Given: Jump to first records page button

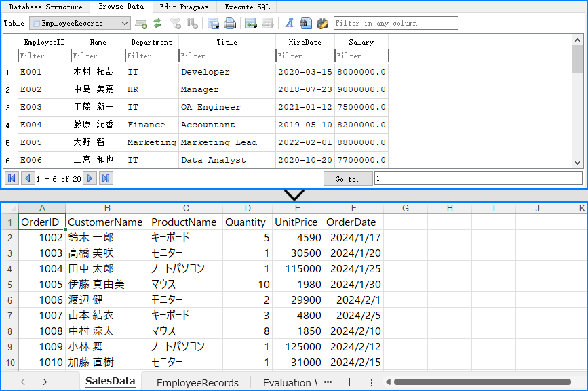Looking at the screenshot, I should tap(12, 178).
